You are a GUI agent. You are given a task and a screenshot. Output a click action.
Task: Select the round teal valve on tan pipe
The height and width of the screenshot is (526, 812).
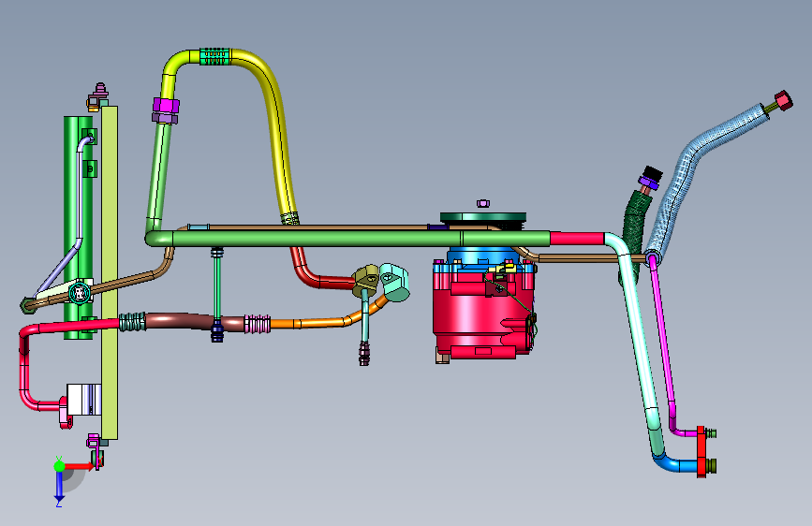pyautogui.click(x=80, y=293)
